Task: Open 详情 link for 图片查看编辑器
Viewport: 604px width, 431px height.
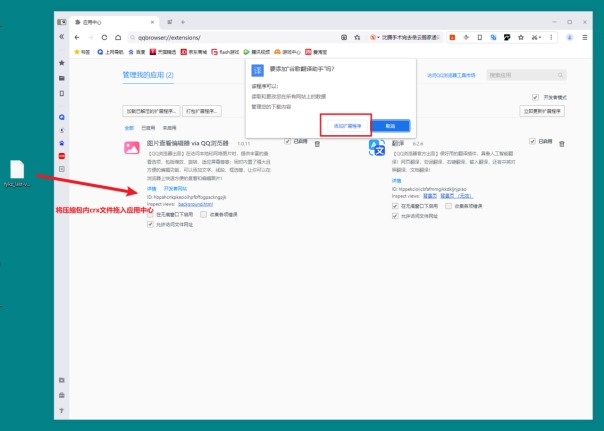Action: (x=152, y=188)
